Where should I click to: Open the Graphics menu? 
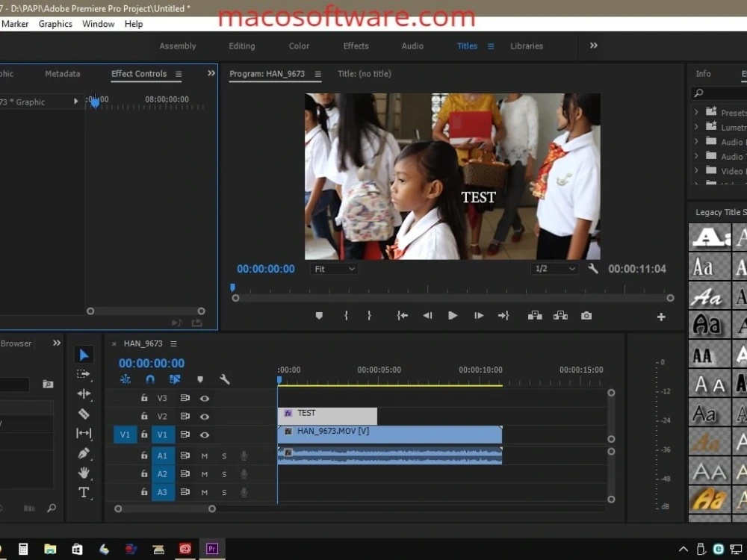coord(55,24)
